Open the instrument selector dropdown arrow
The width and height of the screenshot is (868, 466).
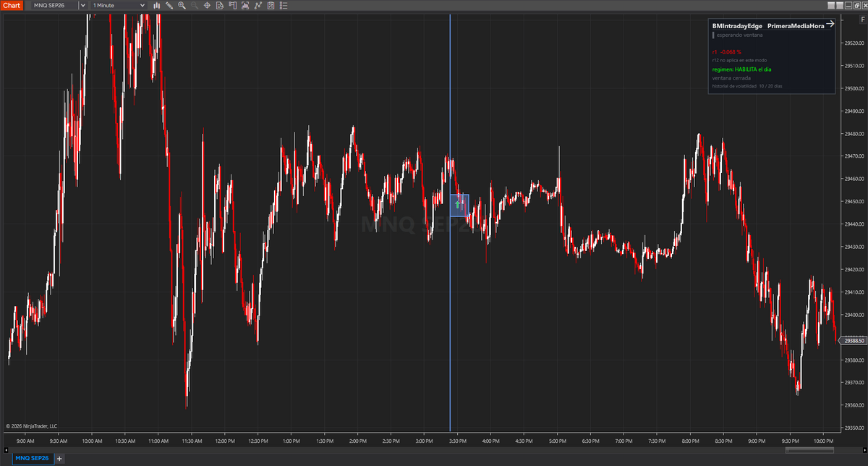[x=82, y=5]
